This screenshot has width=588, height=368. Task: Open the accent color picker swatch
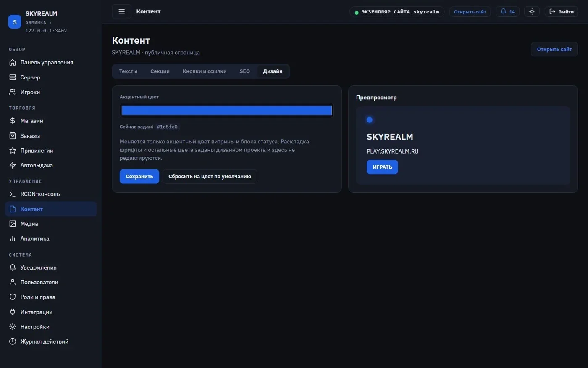(227, 111)
